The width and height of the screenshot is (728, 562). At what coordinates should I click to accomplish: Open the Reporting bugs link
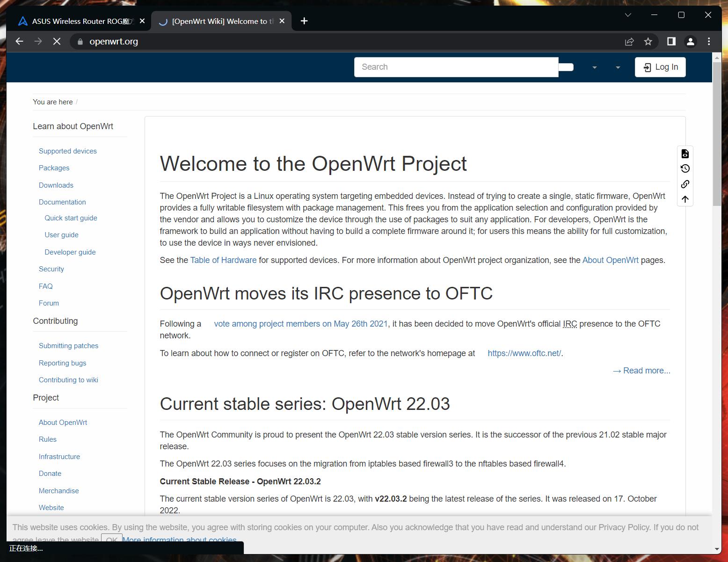(63, 363)
